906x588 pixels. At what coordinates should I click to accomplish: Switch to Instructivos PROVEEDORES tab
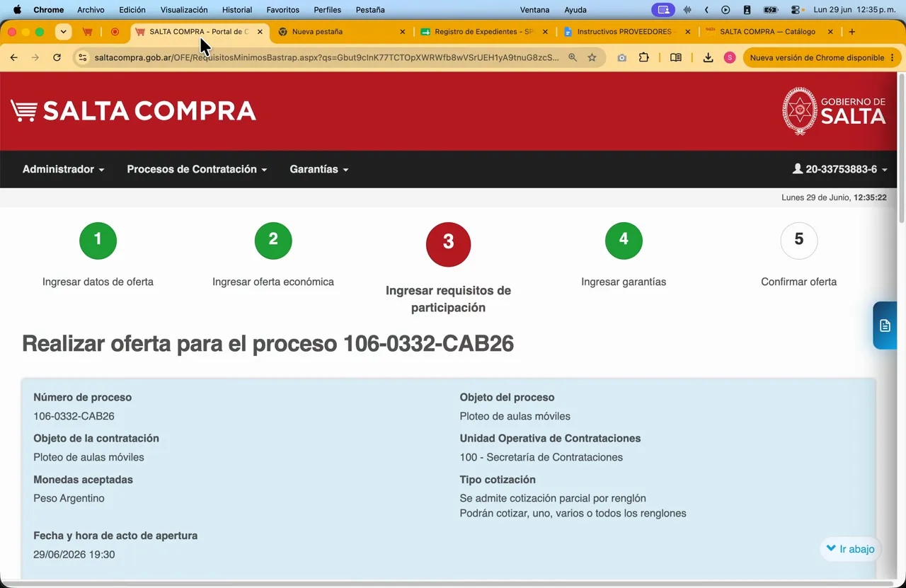coord(626,32)
